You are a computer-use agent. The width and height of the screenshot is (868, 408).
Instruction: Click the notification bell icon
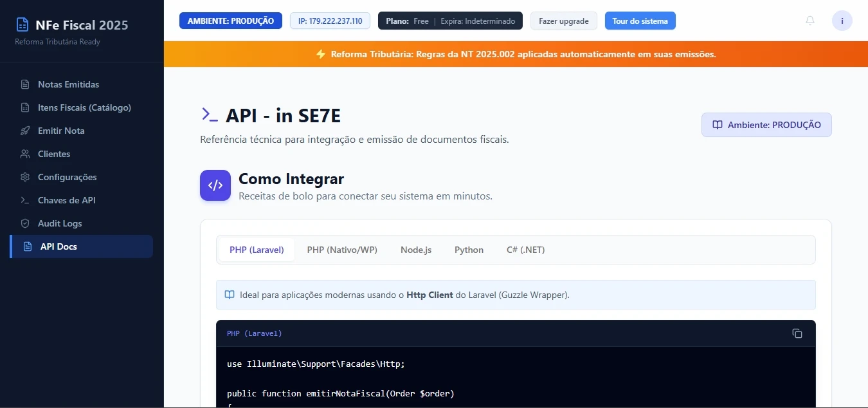(x=810, y=21)
